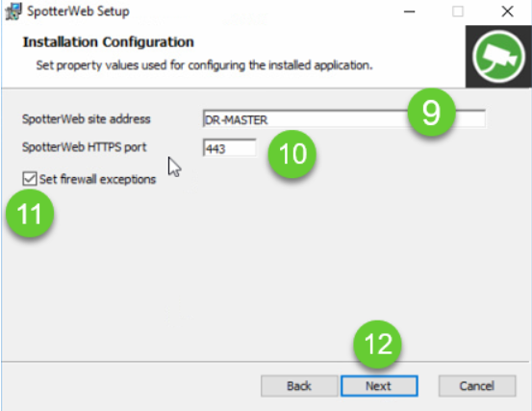Click the Installation Configuration heading
The image size is (532, 411).
(109, 42)
